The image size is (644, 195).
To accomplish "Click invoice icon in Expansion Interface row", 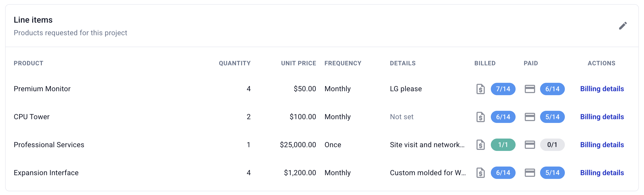I will 480,173.
